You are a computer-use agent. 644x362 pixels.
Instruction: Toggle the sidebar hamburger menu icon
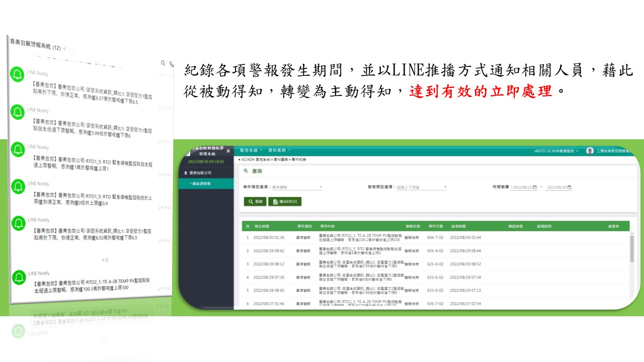coord(228,151)
